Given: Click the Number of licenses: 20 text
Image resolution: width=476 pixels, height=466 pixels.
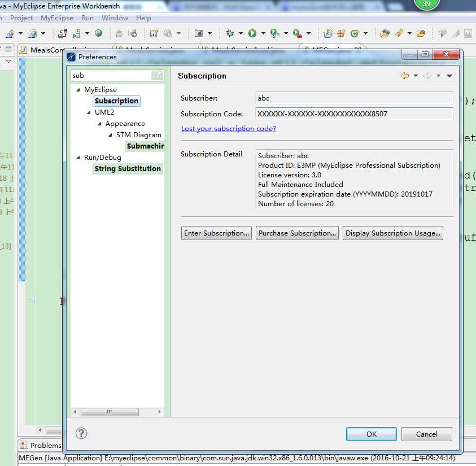Looking at the screenshot, I should (x=296, y=204).
